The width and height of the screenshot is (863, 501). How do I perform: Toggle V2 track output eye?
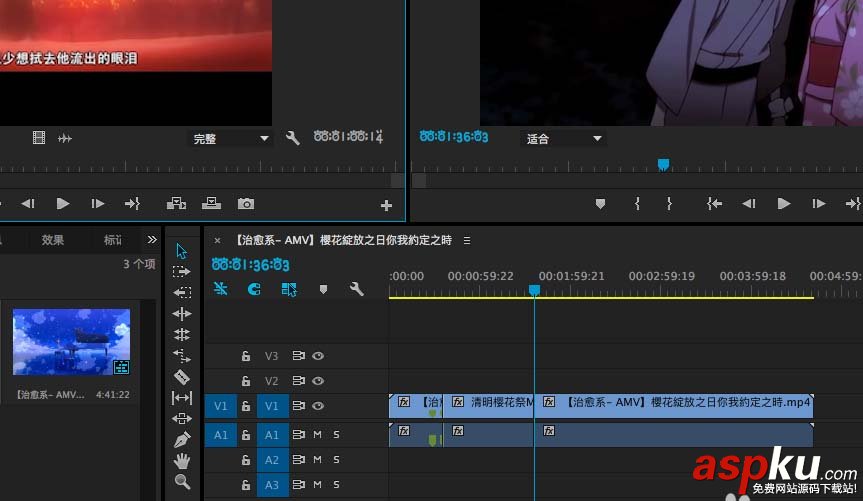pyautogui.click(x=318, y=380)
